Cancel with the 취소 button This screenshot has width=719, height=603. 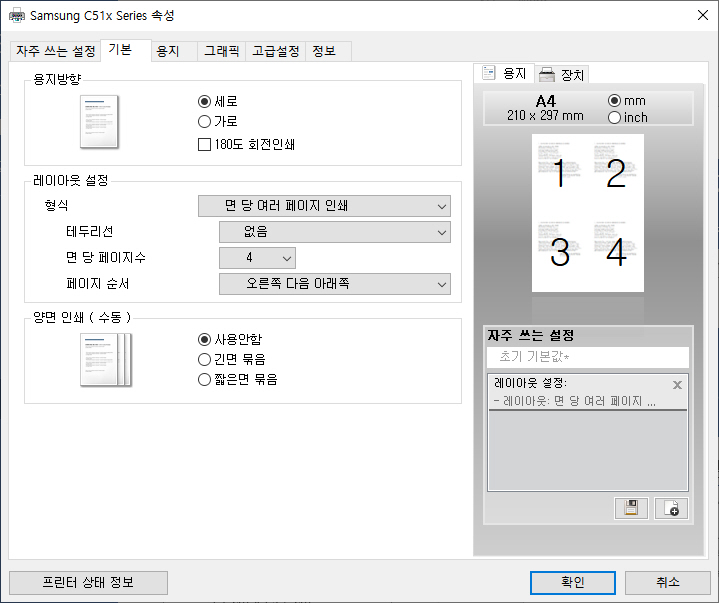tap(668, 582)
